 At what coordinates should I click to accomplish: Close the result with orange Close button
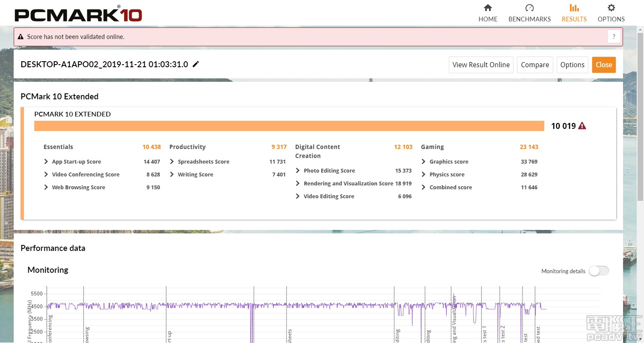604,65
